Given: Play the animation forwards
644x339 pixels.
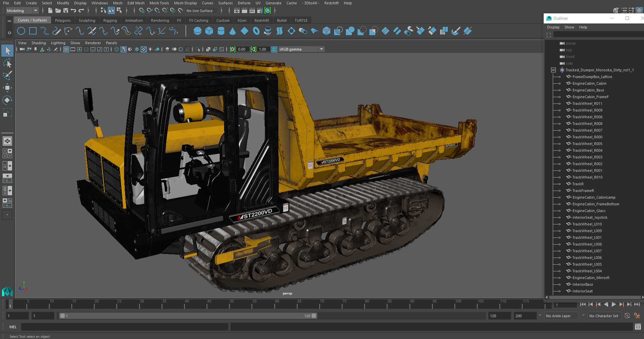Looking at the screenshot, I should (x=613, y=304).
